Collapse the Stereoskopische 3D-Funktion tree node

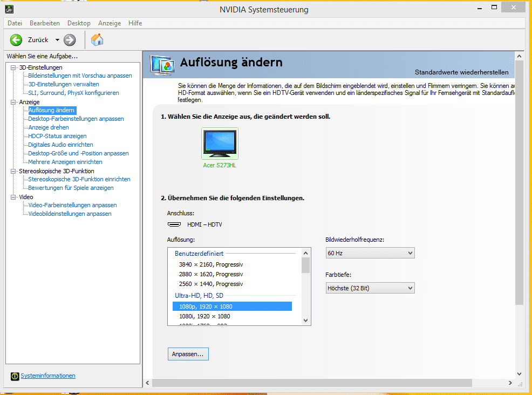coord(13,172)
